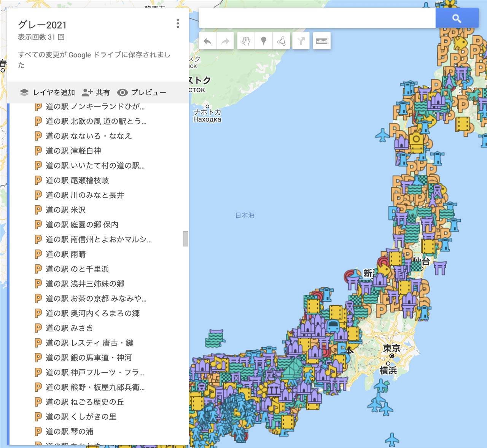The width and height of the screenshot is (487, 448).
Task: Click the blue bus marker on the map
Action: click(x=333, y=326)
